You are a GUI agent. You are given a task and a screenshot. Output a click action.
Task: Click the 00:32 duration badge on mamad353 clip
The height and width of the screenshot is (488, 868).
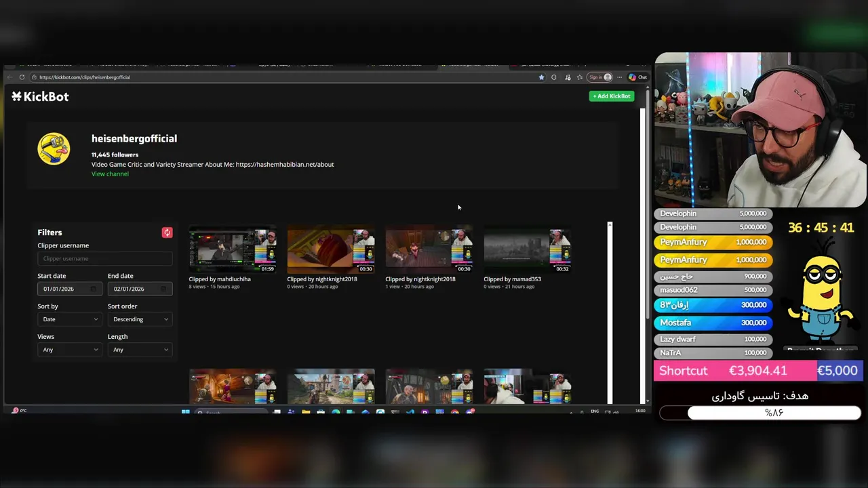[562, 269]
